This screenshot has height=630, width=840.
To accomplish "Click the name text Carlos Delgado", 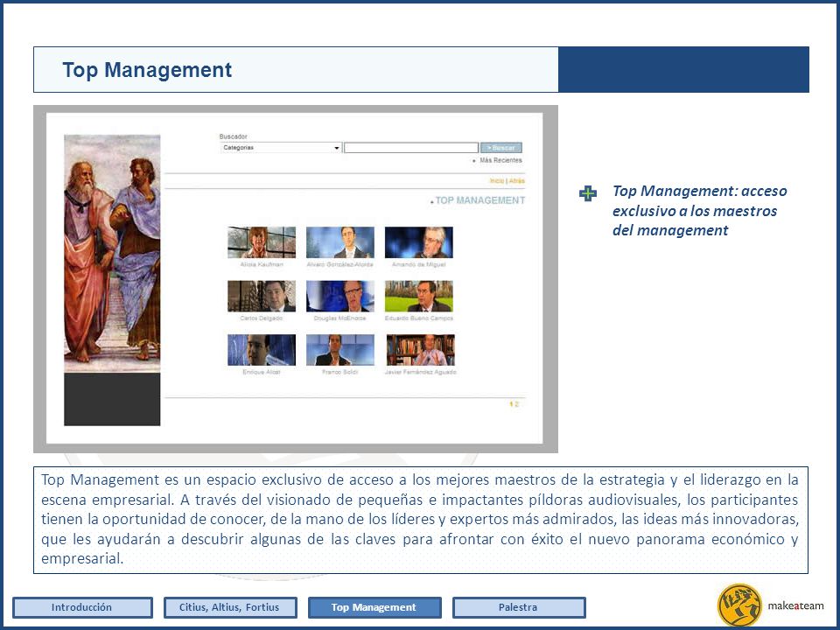I will [x=262, y=318].
